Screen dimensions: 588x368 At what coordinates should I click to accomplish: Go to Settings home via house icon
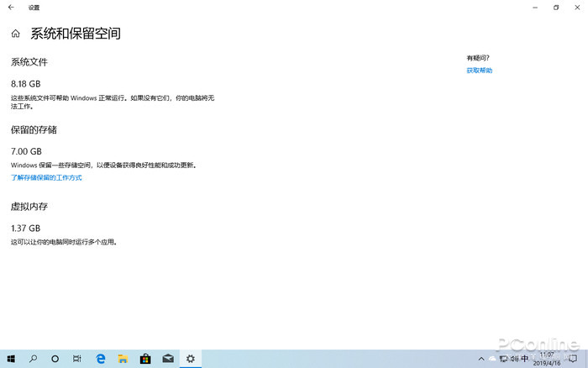[x=15, y=34]
